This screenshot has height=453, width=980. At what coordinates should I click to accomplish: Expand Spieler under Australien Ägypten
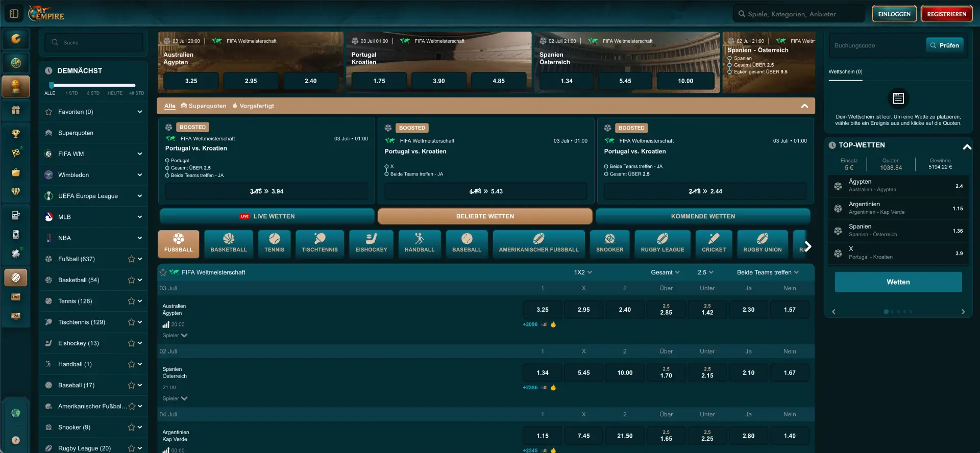[175, 335]
